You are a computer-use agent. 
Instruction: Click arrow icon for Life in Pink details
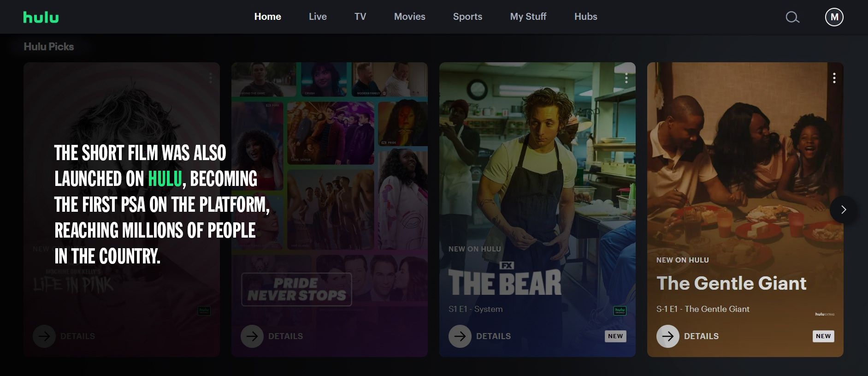pyautogui.click(x=44, y=336)
